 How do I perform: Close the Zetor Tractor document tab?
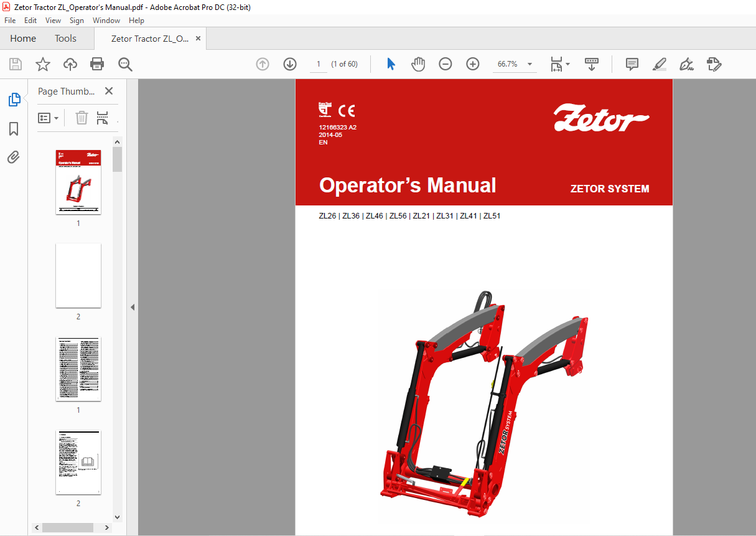(198, 39)
